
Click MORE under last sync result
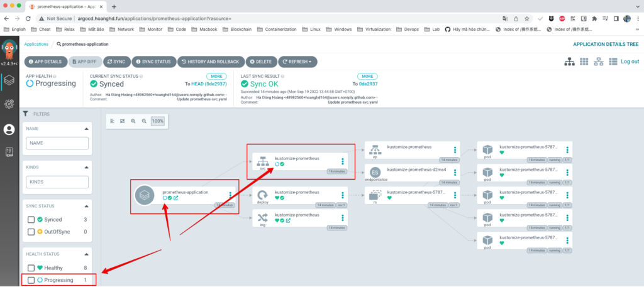point(367,76)
